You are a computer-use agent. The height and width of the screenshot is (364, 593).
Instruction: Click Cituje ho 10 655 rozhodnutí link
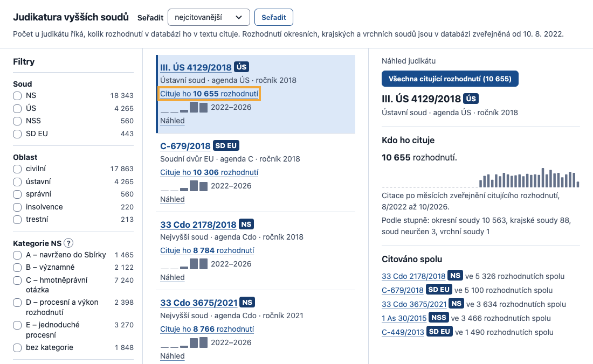209,94
